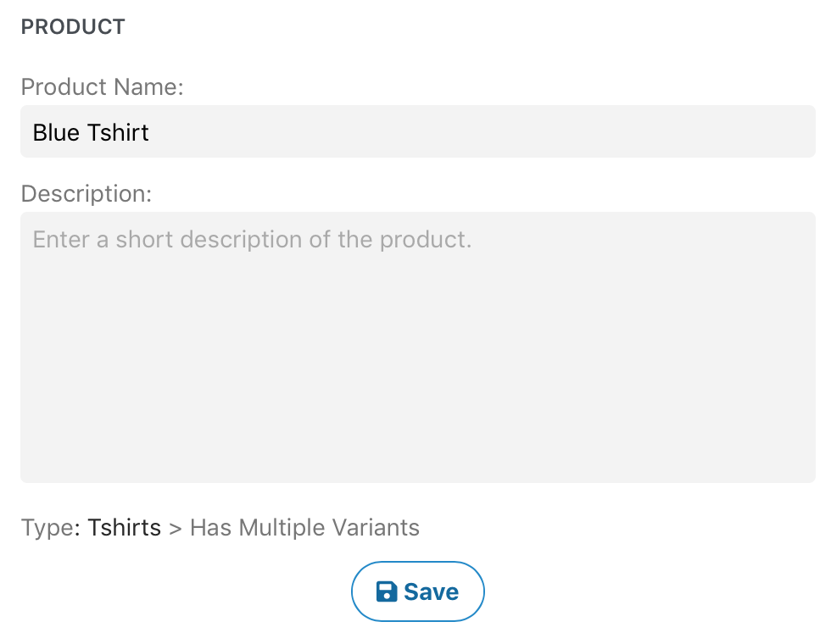Click the Product Name label
Screen dimensions: 831x644
coord(102,86)
